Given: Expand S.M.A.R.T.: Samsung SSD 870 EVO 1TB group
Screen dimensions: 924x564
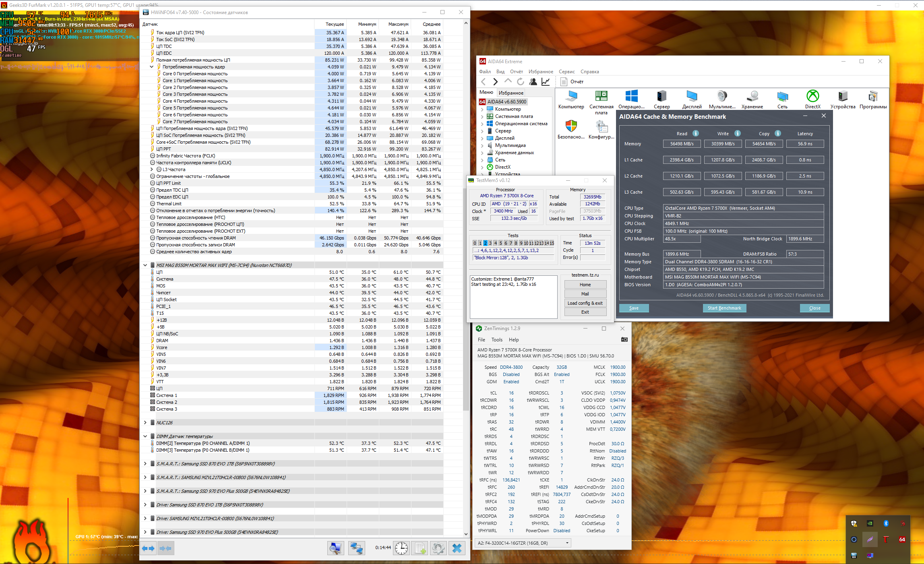Looking at the screenshot, I should [x=145, y=464].
